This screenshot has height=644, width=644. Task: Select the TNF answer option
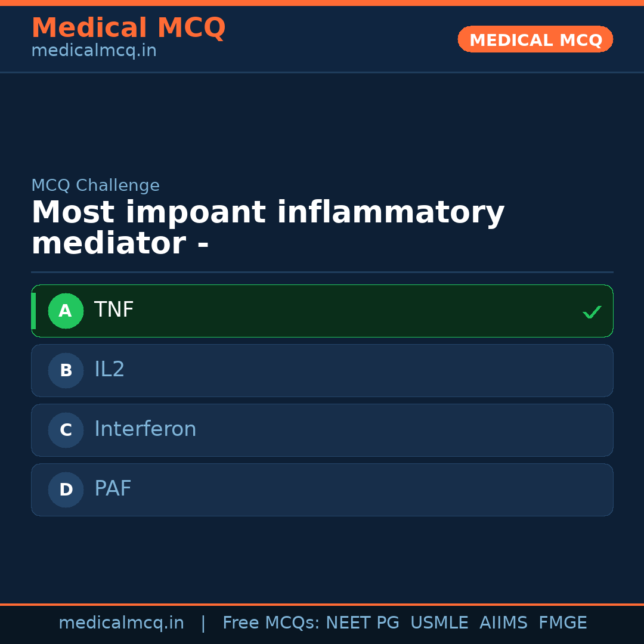[x=322, y=311]
